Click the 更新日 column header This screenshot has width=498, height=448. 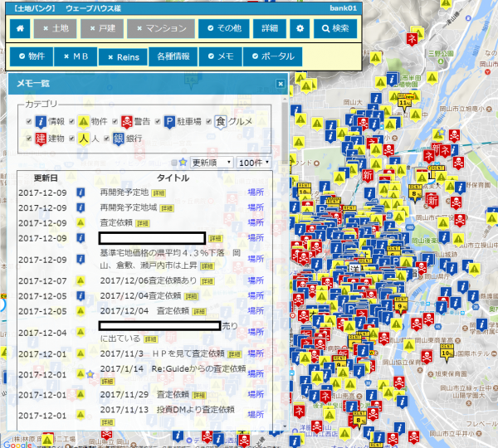pos(46,178)
